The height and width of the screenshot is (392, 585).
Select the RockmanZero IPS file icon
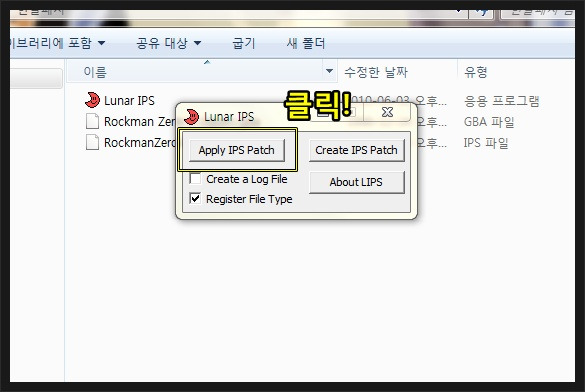click(x=92, y=142)
